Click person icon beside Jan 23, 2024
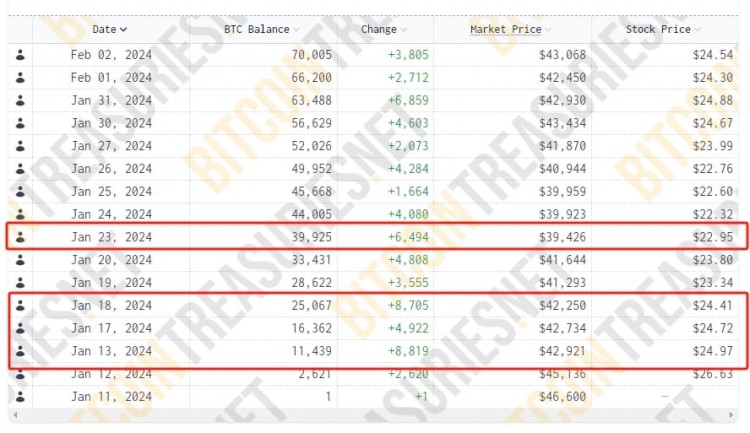Screen dimensions: 750x433 20,237
